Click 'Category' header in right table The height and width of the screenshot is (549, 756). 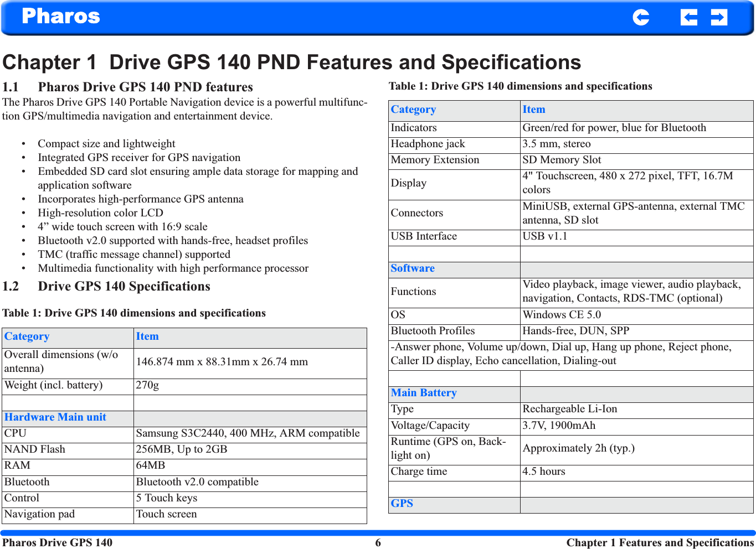[413, 110]
